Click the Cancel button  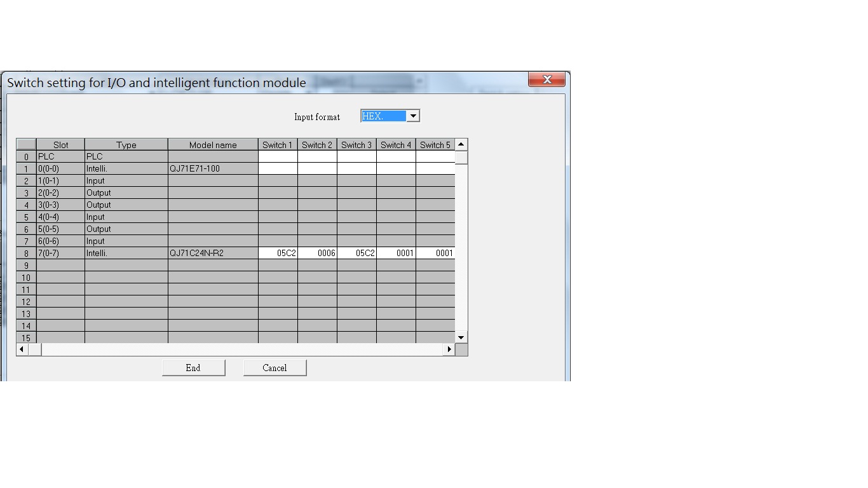(x=275, y=368)
